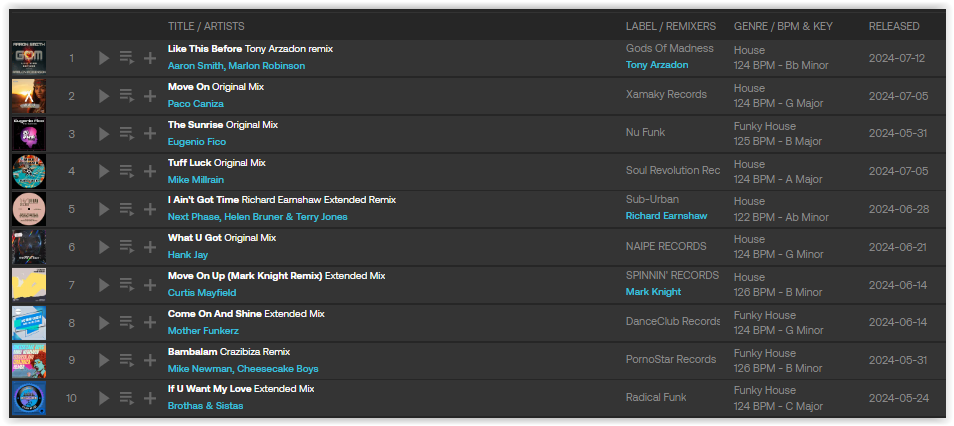This screenshot has height=426, width=954.
Task: Add Come On And Shine to queue
Action: (127, 323)
